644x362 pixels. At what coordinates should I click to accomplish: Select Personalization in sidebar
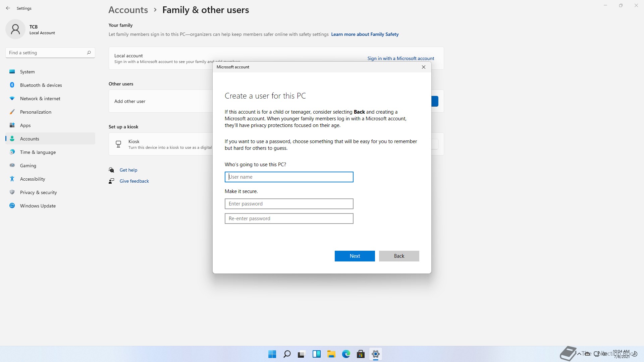point(50,112)
